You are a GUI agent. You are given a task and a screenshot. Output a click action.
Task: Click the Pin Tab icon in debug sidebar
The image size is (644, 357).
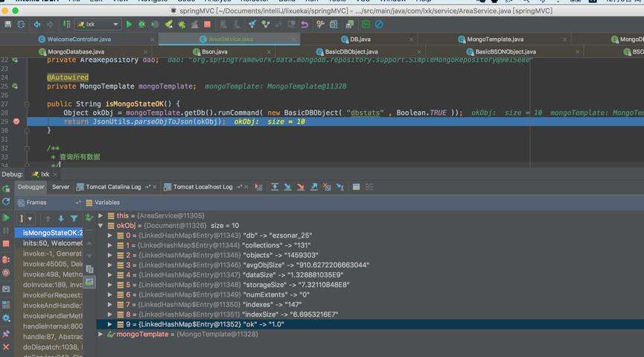[x=6, y=334]
